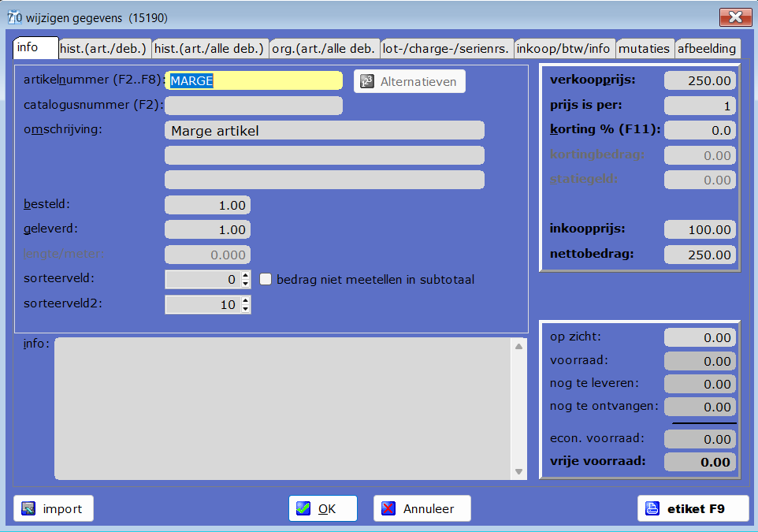758x532 pixels.
Task: Close the wijzigen gegevens window
Action: (734, 17)
